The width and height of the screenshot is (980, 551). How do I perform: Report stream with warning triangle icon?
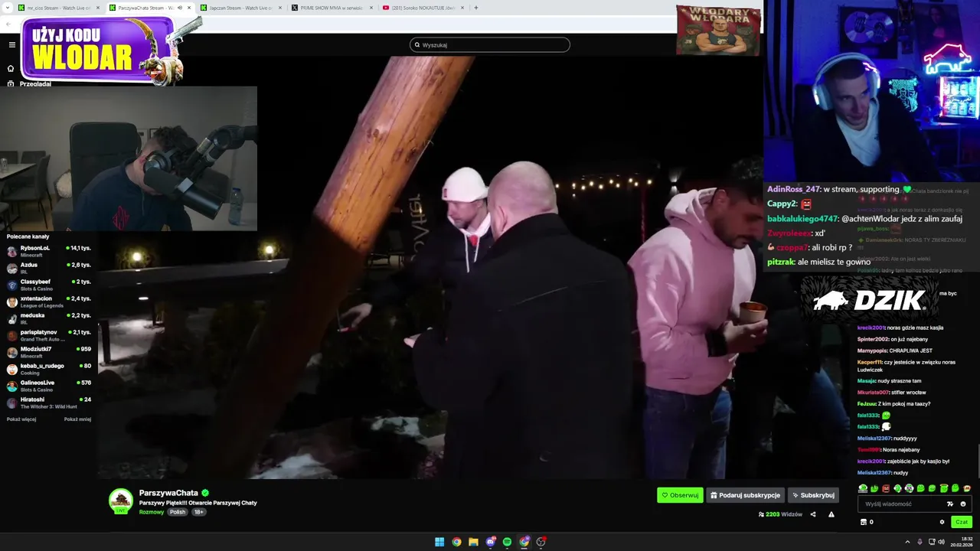click(x=831, y=514)
